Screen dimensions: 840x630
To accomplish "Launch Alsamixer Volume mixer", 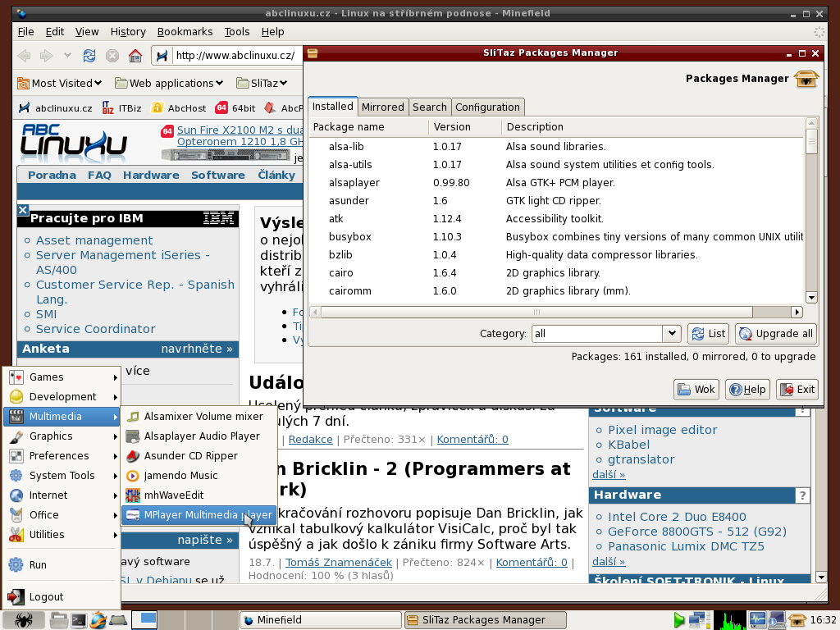I will (x=199, y=416).
